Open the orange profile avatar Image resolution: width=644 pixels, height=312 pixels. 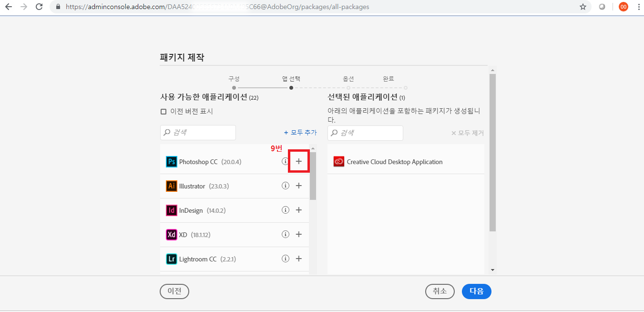tap(623, 7)
